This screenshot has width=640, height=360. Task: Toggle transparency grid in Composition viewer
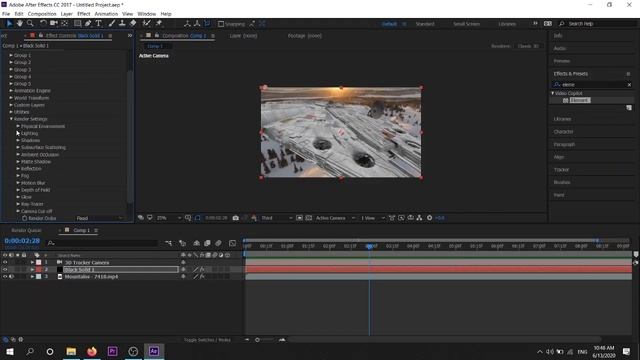(x=309, y=218)
